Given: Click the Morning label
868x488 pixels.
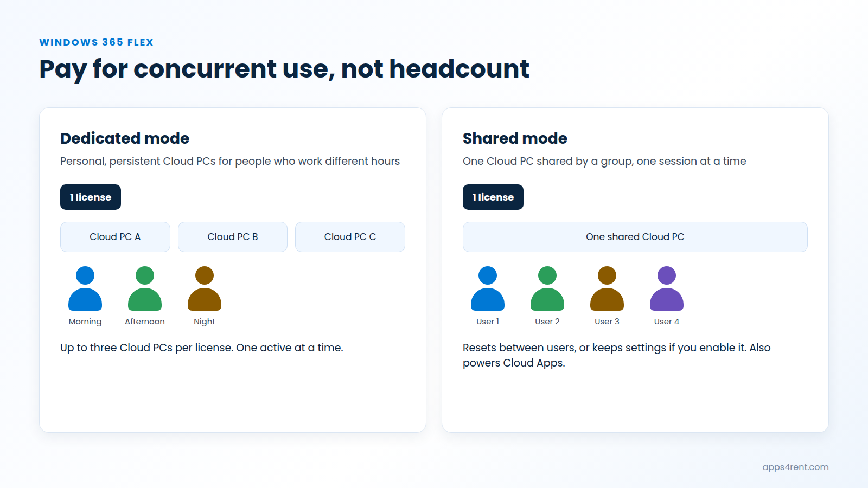Looking at the screenshot, I should 85,322.
